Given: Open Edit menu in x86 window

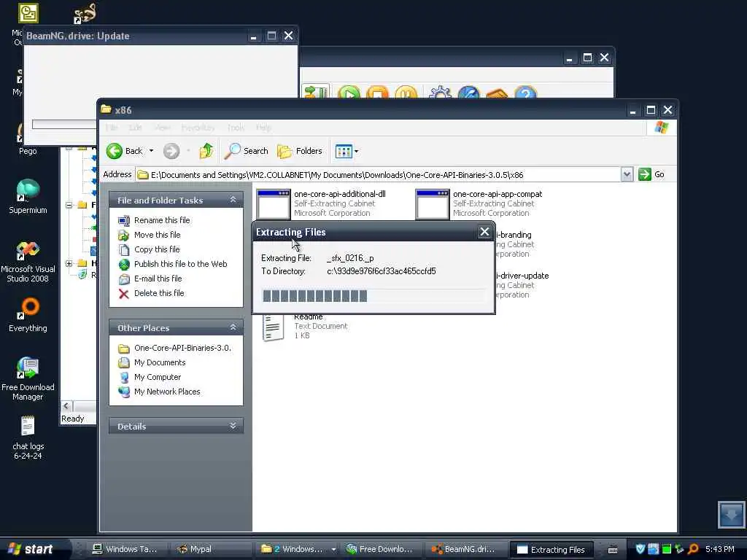Looking at the screenshot, I should (135, 128).
